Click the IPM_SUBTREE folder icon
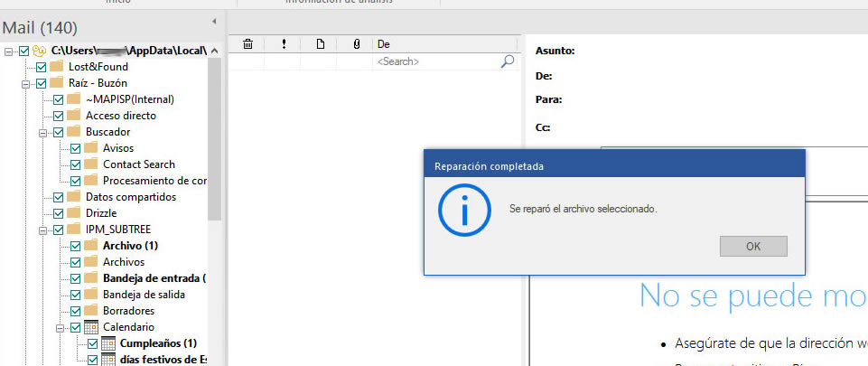 pyautogui.click(x=74, y=229)
